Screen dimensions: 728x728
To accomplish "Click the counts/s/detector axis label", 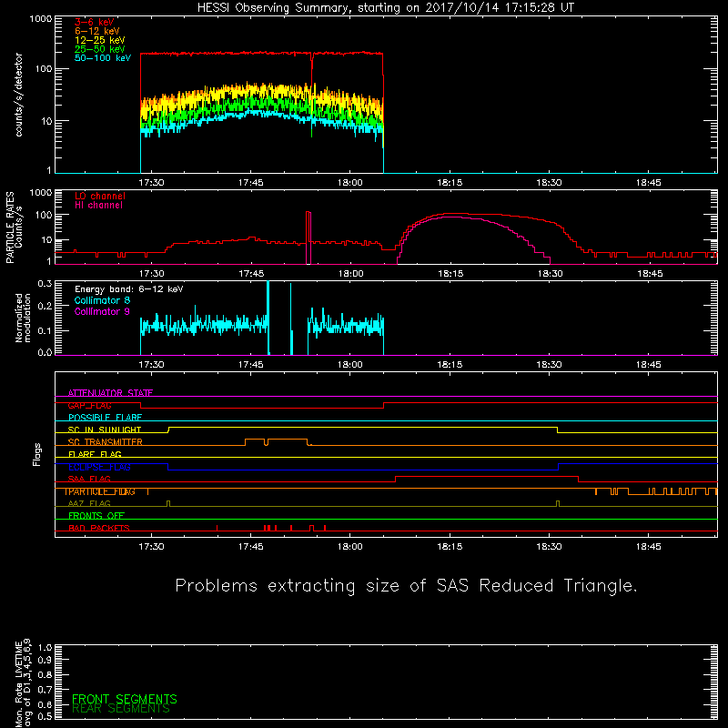I will 19,95.
